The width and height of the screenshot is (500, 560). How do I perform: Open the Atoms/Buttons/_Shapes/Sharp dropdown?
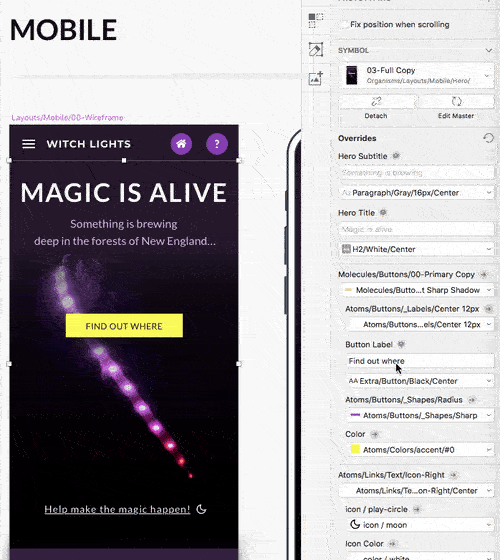coord(420,415)
